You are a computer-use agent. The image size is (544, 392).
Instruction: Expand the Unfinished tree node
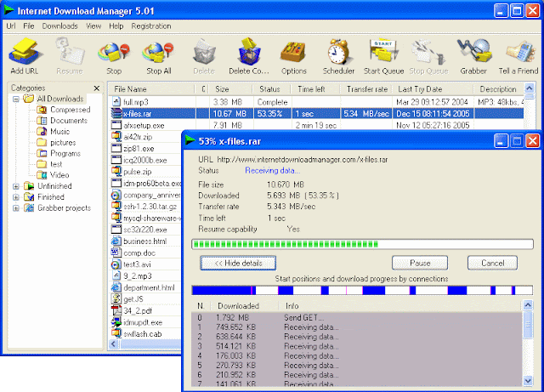coord(16,186)
